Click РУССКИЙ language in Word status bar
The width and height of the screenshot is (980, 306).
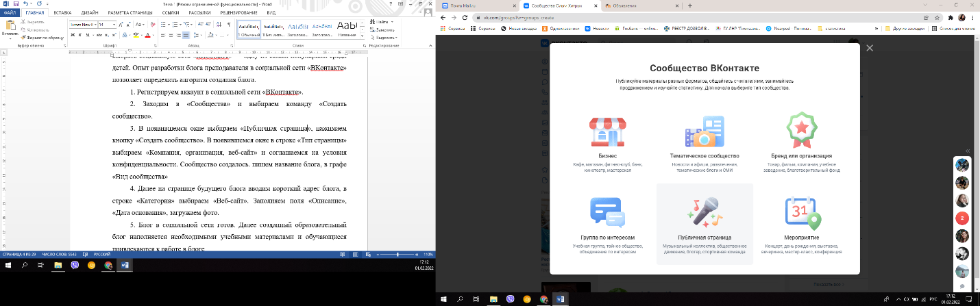pyautogui.click(x=101, y=253)
